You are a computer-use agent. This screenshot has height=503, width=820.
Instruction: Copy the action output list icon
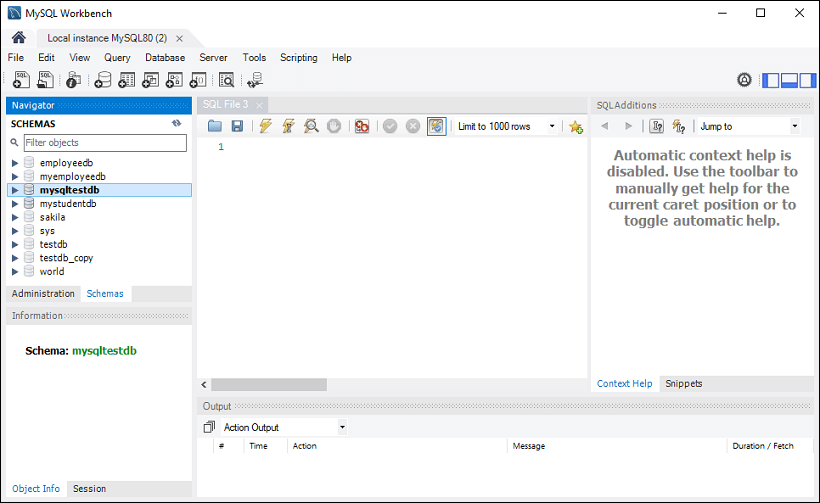pyautogui.click(x=209, y=427)
